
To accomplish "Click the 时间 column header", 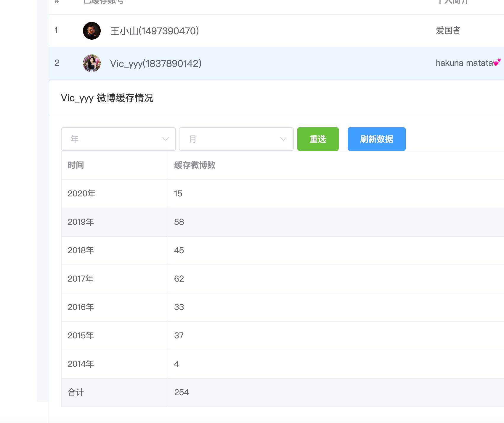I will [x=76, y=165].
